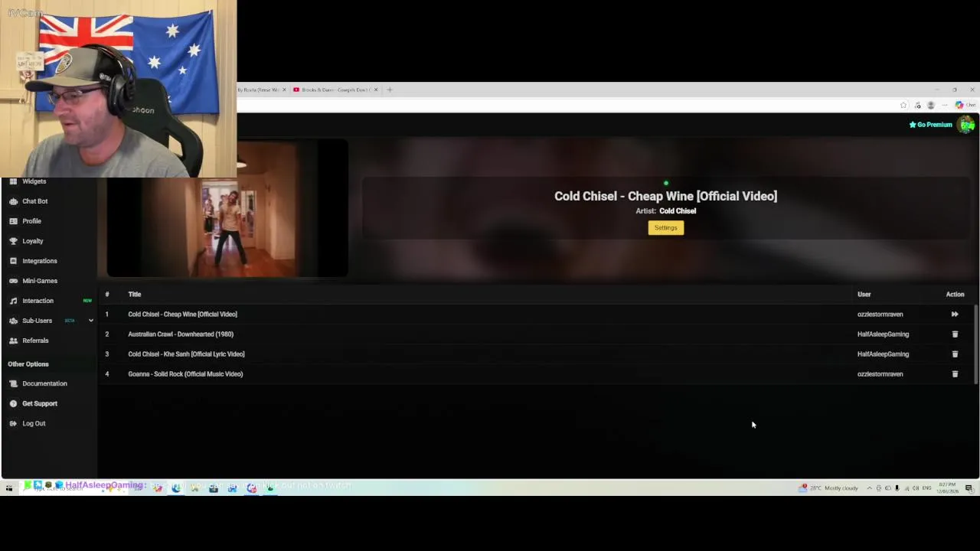Screen dimensions: 980x551
Task: Click the Log Out arrow icon
Action: pyautogui.click(x=13, y=423)
